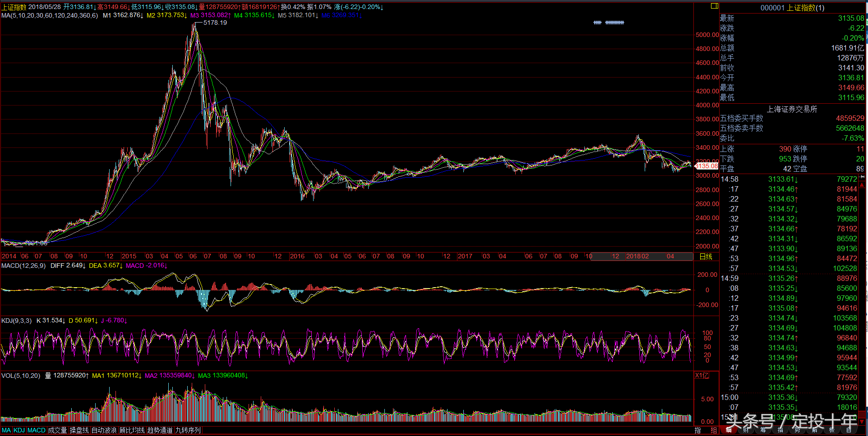The image size is (868, 436).
Task: Click the M4 3135.615 moving average value
Action: coord(254,15)
